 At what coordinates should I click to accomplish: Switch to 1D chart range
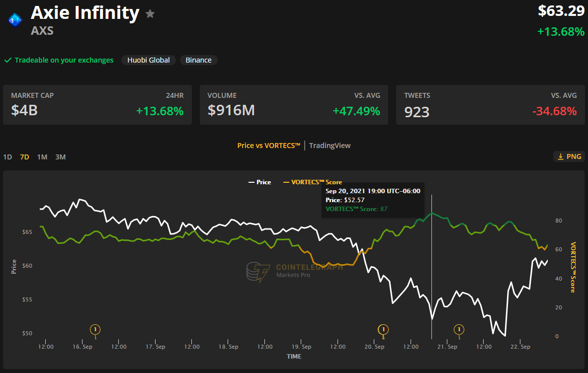[x=7, y=157]
